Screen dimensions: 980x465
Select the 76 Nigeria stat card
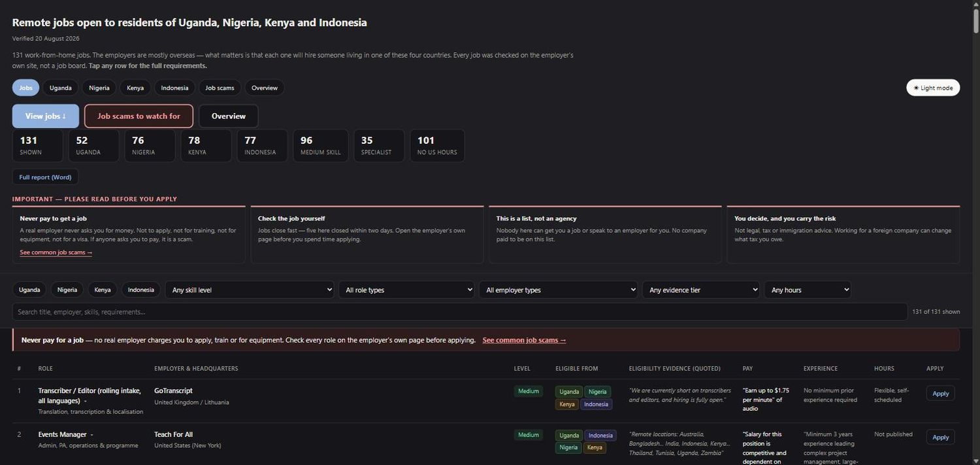(150, 146)
